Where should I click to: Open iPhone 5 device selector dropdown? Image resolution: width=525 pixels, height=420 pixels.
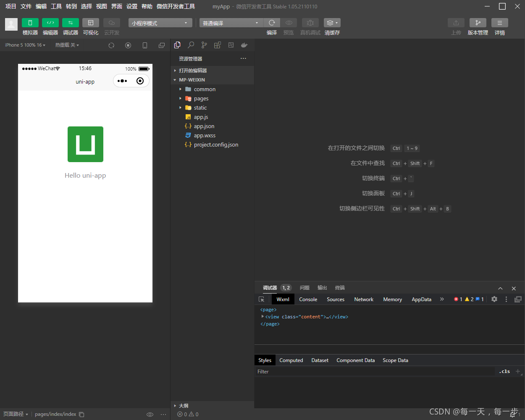coord(25,45)
